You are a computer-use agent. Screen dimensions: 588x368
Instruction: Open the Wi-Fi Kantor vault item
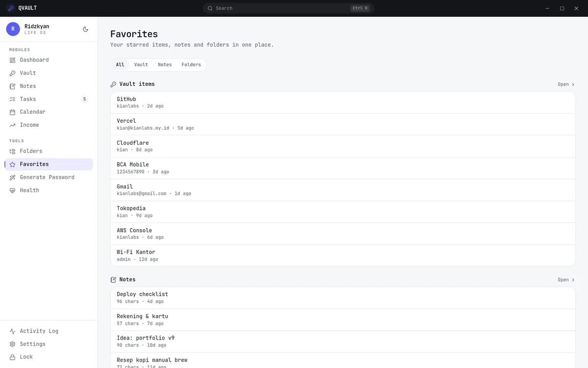pyautogui.click(x=343, y=256)
